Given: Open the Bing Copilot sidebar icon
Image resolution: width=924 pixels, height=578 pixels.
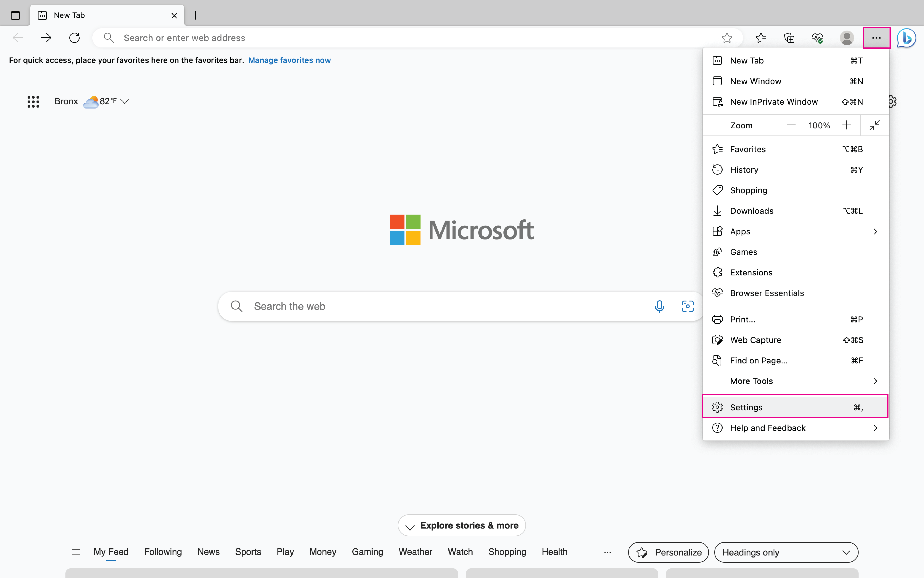Looking at the screenshot, I should (x=906, y=38).
